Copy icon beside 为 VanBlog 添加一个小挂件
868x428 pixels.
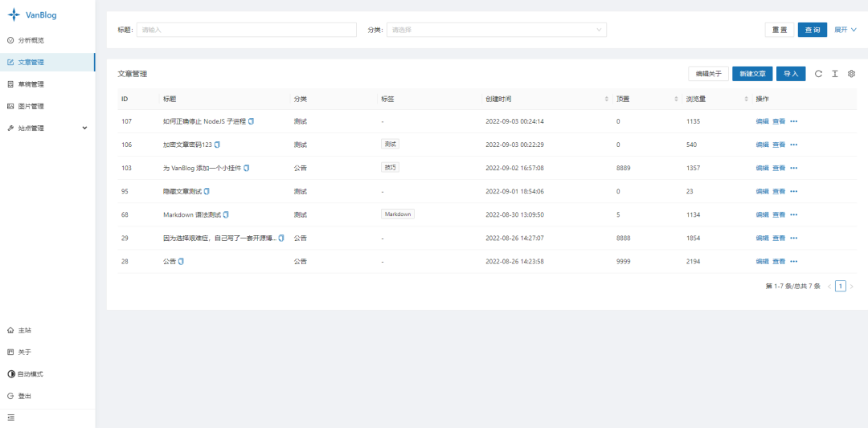pyautogui.click(x=247, y=168)
